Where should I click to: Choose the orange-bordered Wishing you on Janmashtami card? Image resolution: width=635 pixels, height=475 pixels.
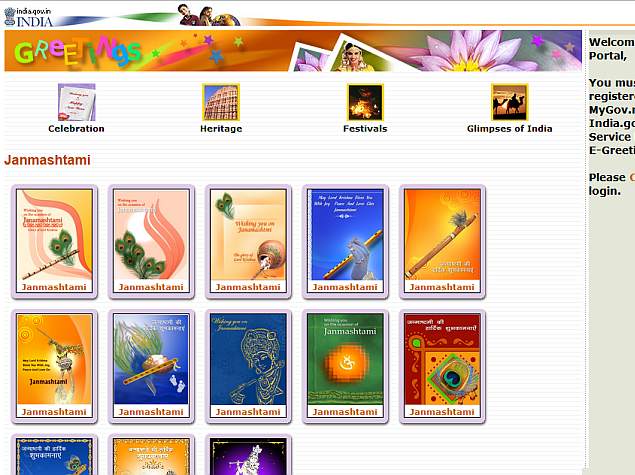pyautogui.click(x=248, y=240)
